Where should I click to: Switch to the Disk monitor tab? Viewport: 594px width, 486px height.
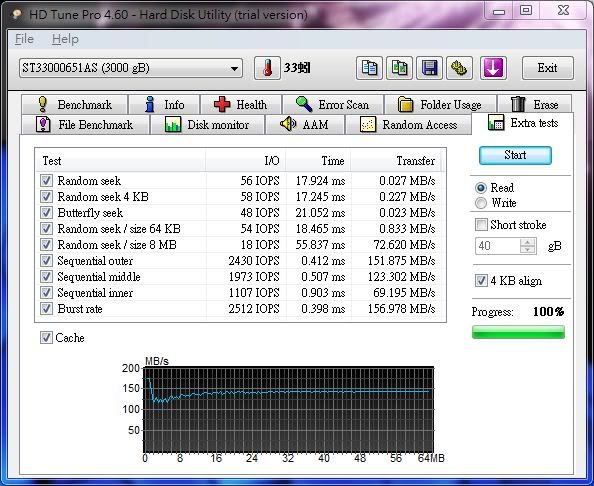click(x=207, y=125)
